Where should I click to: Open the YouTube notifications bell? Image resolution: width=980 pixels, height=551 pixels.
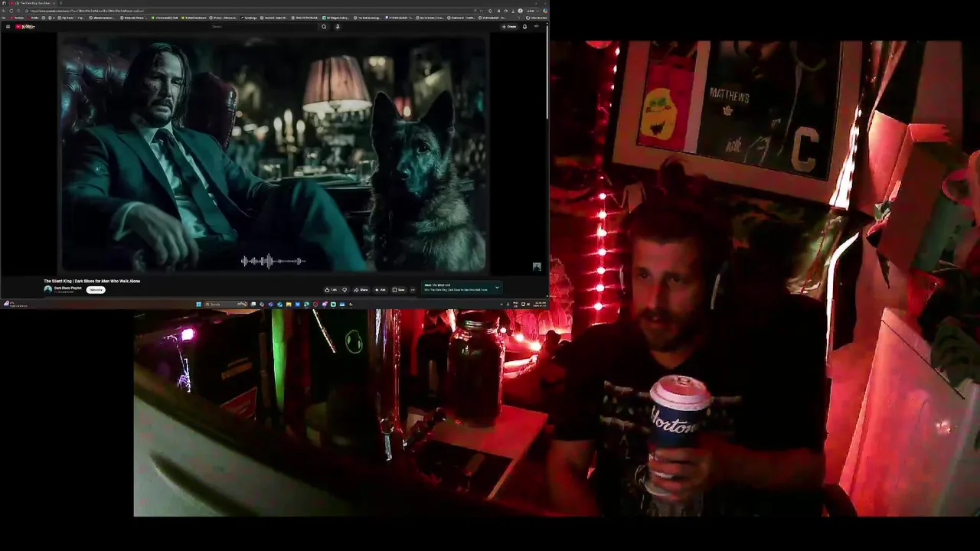524,27
